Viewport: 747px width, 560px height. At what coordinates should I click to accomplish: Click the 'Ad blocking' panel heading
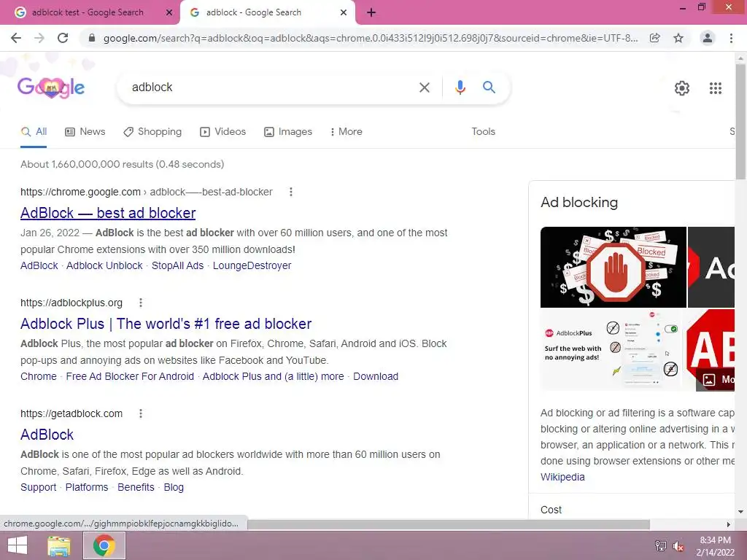pos(578,203)
